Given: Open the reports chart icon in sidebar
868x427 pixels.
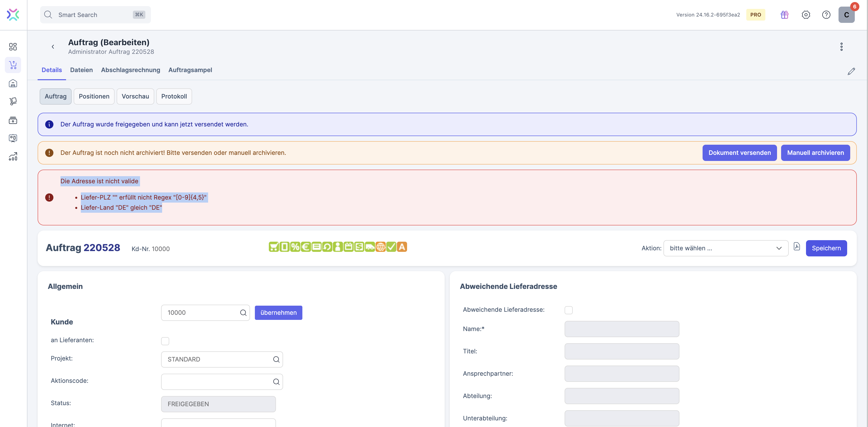Looking at the screenshot, I should (13, 157).
